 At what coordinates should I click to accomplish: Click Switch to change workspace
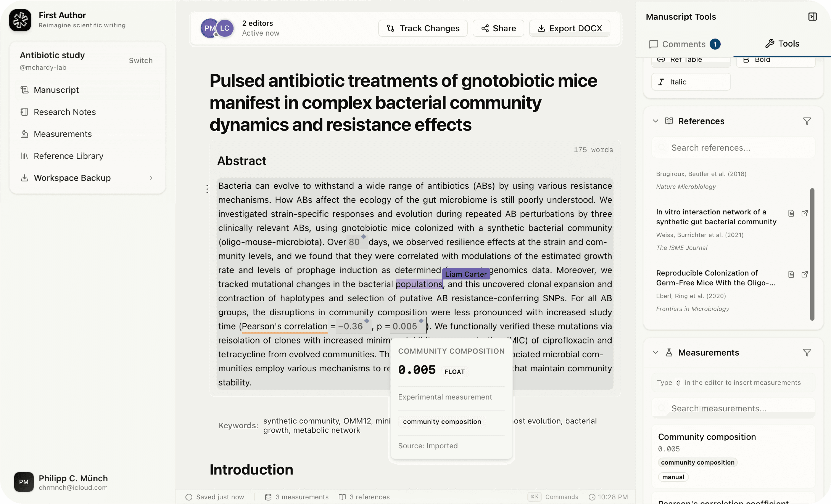(140, 60)
